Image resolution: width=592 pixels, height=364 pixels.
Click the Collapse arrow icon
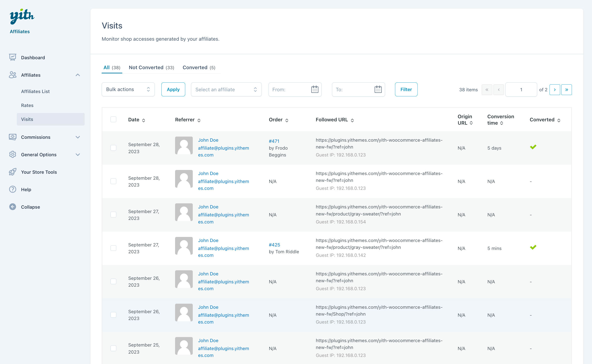[x=13, y=207]
